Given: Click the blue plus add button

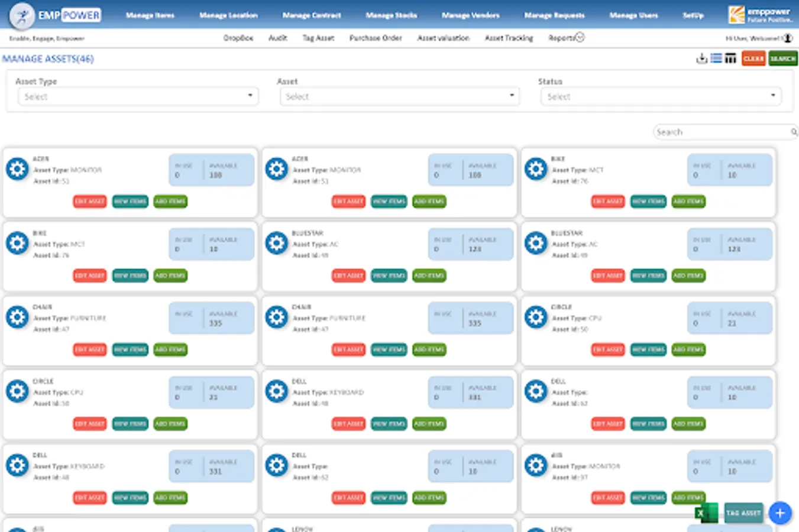Looking at the screenshot, I should tap(780, 513).
